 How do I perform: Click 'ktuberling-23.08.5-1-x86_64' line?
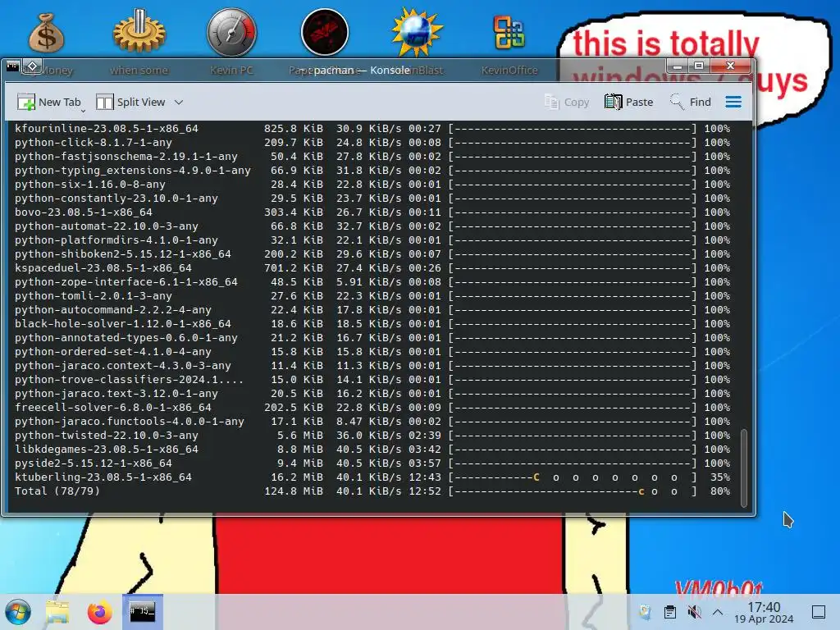103,477
